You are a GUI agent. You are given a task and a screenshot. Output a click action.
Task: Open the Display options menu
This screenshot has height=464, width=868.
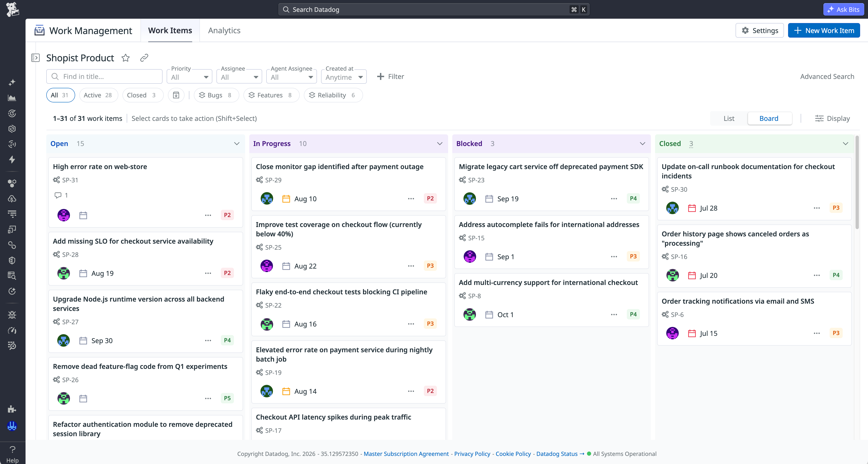[832, 118]
